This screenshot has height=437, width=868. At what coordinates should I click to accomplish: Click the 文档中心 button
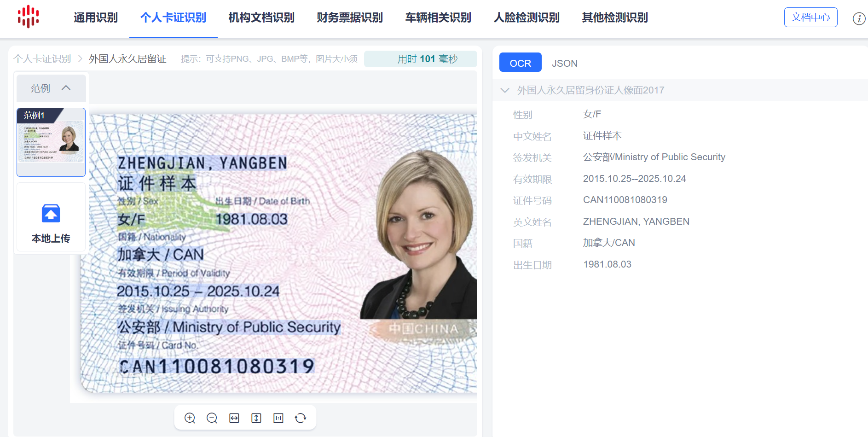pyautogui.click(x=810, y=17)
